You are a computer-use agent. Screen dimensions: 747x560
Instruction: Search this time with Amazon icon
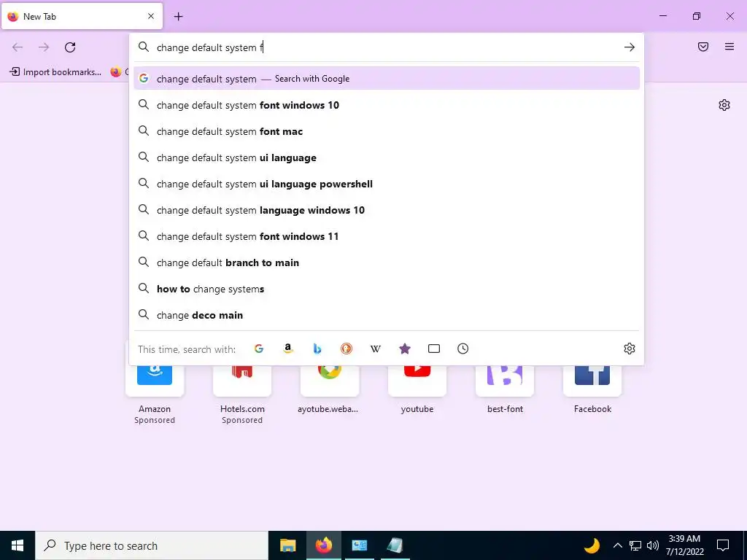(287, 349)
